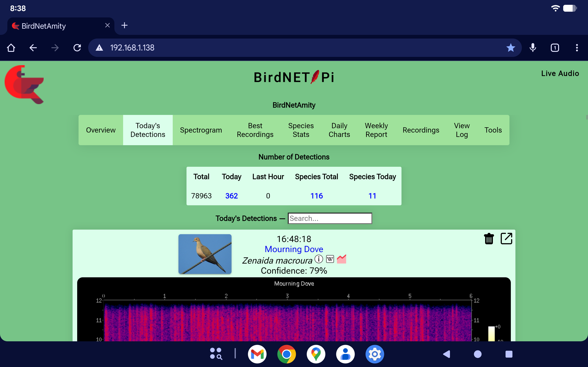Viewport: 588px width, 367px height.
Task: Tap the microphone voice search icon
Action: point(533,47)
